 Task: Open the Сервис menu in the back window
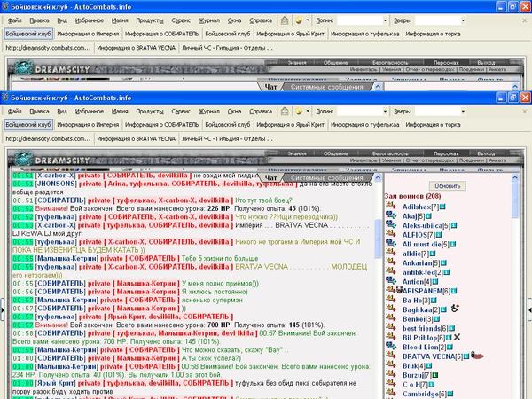[x=181, y=20]
